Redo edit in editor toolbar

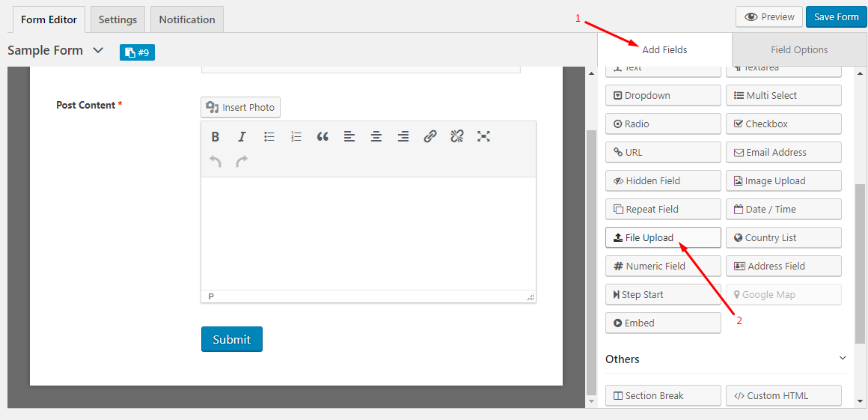(x=242, y=162)
